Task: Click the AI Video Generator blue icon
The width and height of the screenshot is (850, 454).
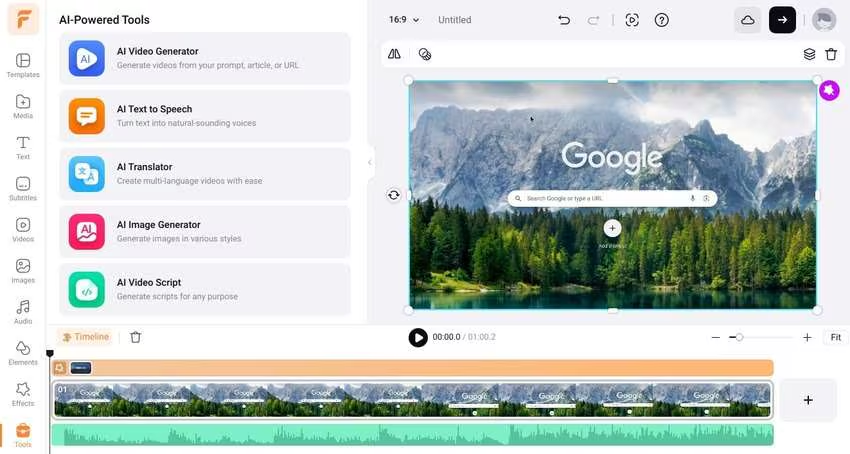Action: 87,58
